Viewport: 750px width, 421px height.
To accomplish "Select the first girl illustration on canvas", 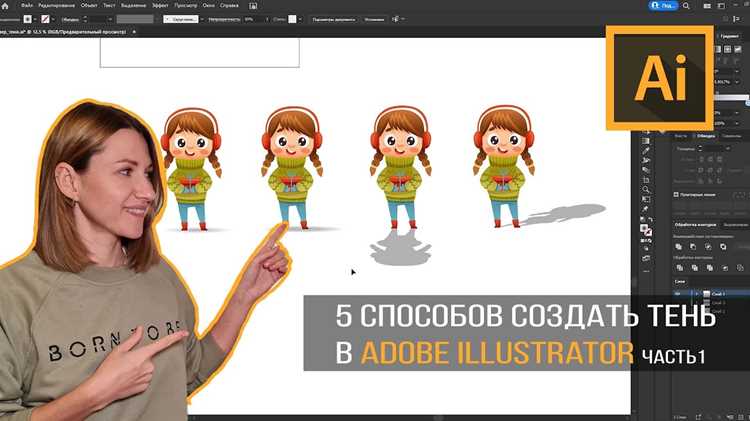I will [x=191, y=168].
